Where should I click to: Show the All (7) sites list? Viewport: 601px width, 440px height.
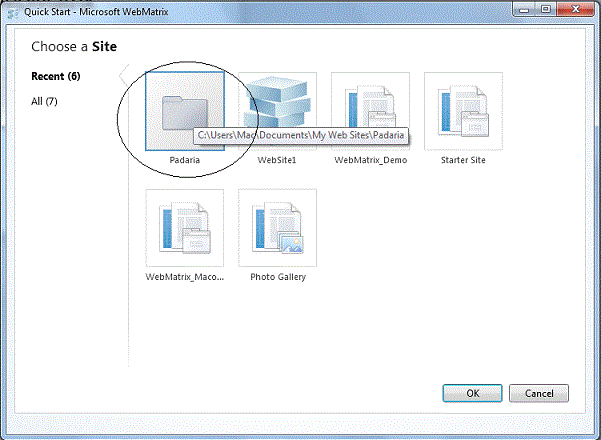coord(44,102)
